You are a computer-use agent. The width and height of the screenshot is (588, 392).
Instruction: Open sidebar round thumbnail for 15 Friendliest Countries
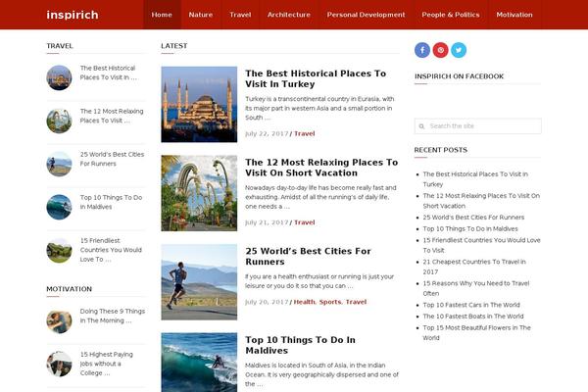59,250
